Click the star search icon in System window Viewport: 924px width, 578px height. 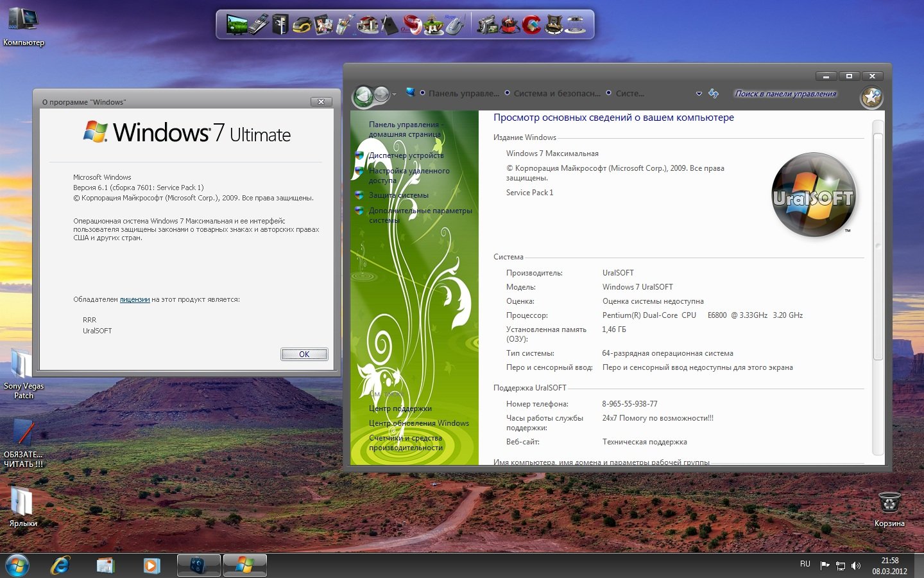click(x=871, y=97)
